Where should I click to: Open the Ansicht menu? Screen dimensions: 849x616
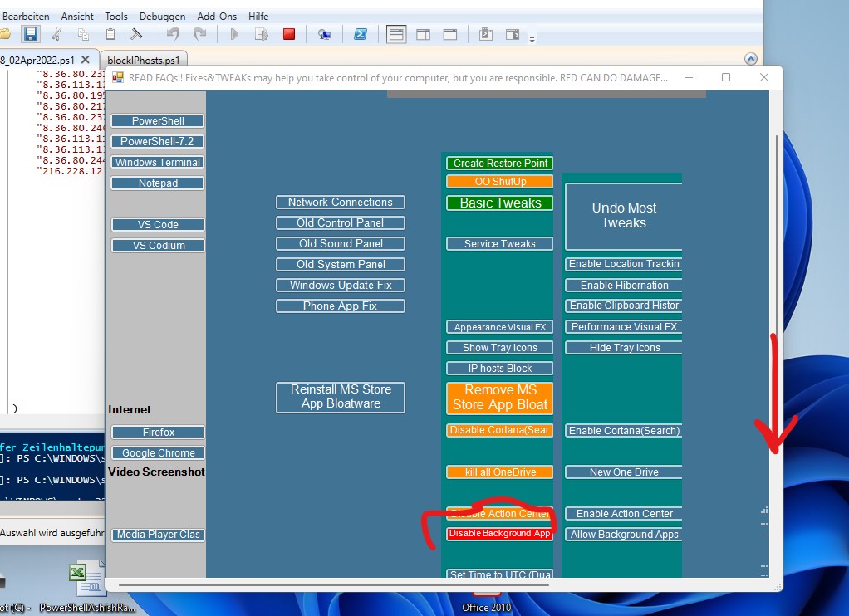point(77,17)
